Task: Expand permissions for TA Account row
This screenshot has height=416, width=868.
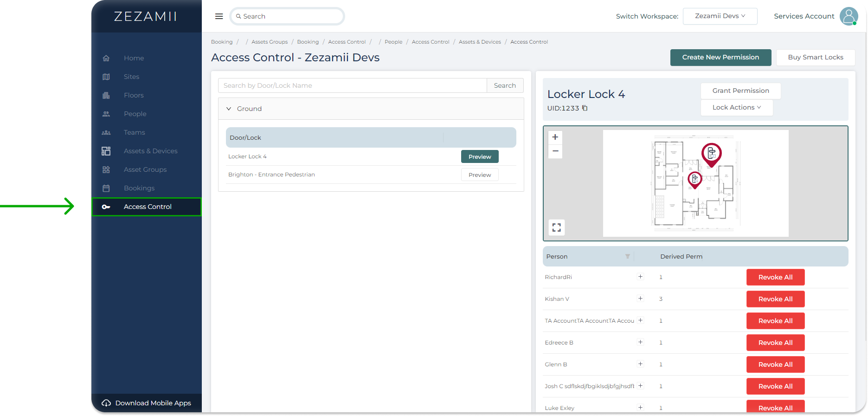Action: pyautogui.click(x=640, y=320)
